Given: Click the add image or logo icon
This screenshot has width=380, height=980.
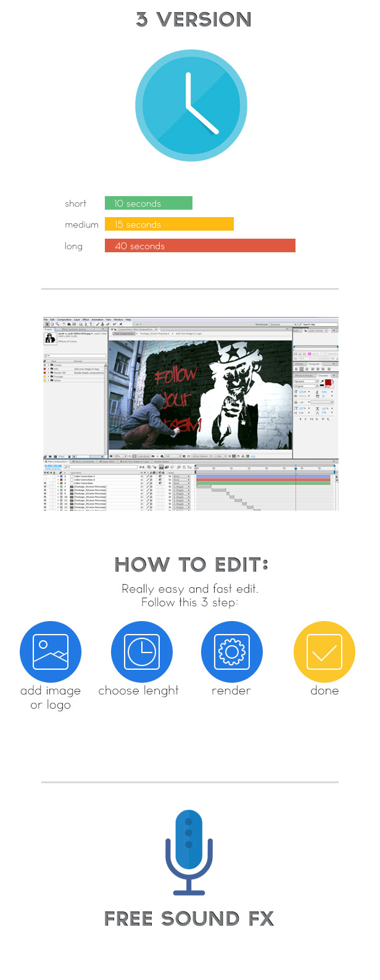Looking at the screenshot, I should (x=51, y=652).
